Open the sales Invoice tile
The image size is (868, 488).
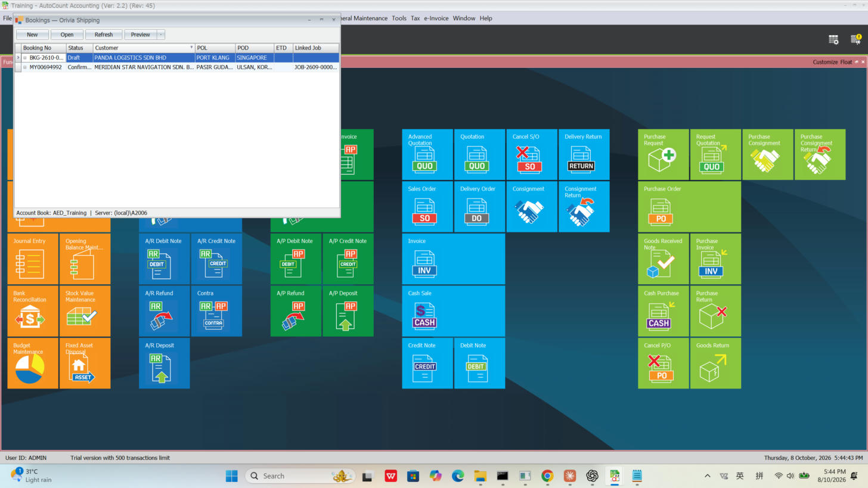click(453, 259)
